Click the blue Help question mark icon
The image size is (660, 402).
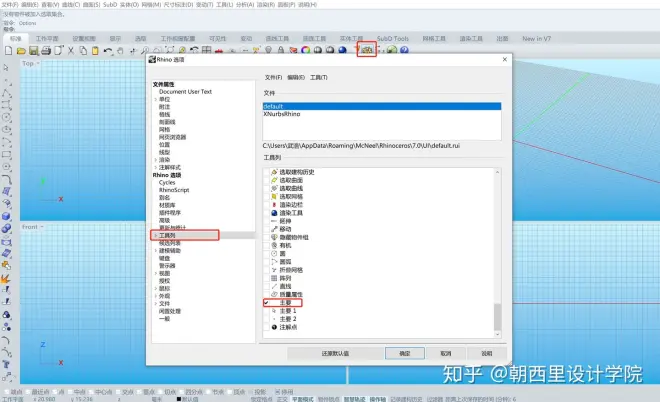pos(405,50)
